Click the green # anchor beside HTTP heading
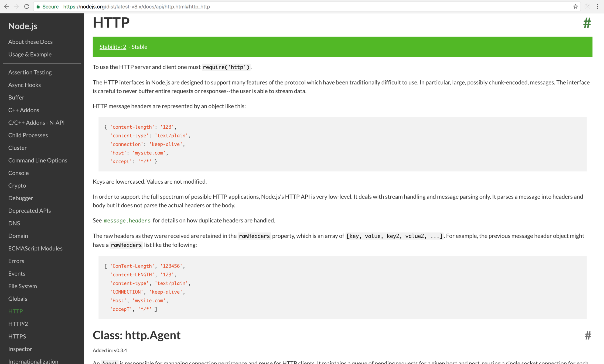Screen dimensions: 604x364 click(587, 23)
